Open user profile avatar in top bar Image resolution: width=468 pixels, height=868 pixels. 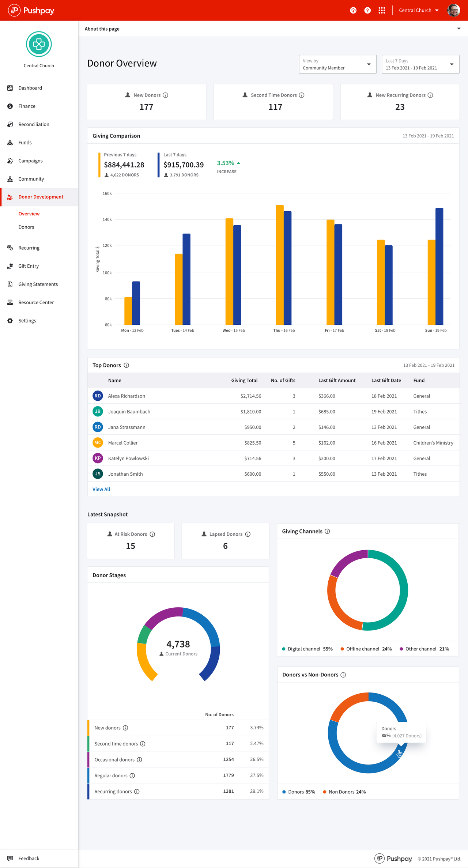pos(453,10)
